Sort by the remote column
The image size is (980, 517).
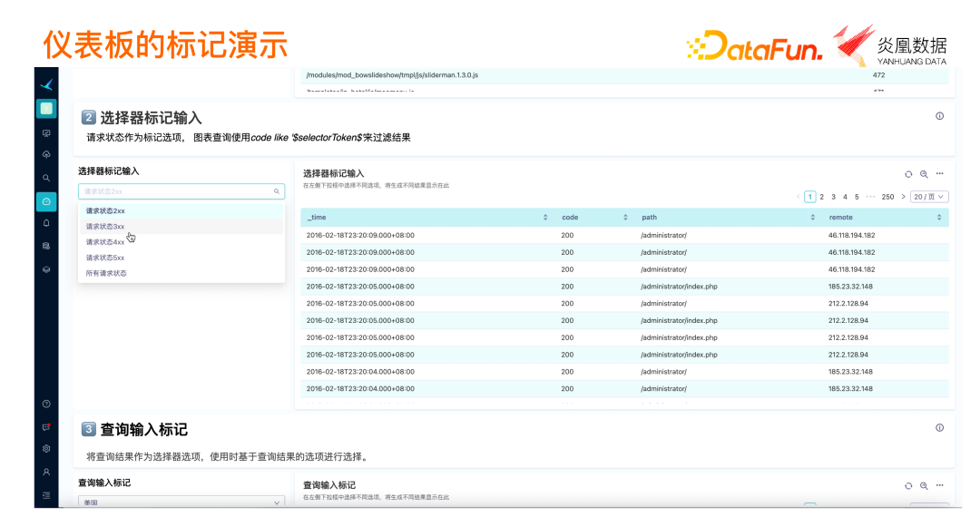tap(939, 218)
